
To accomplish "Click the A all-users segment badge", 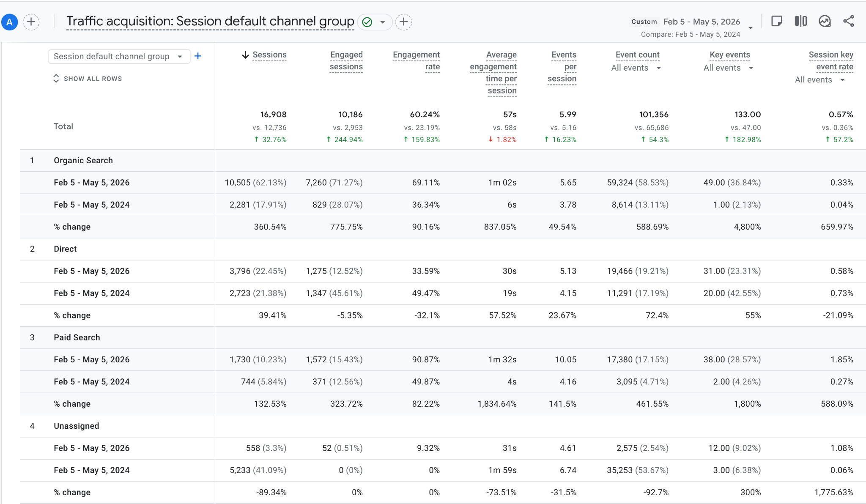I will click(9, 22).
